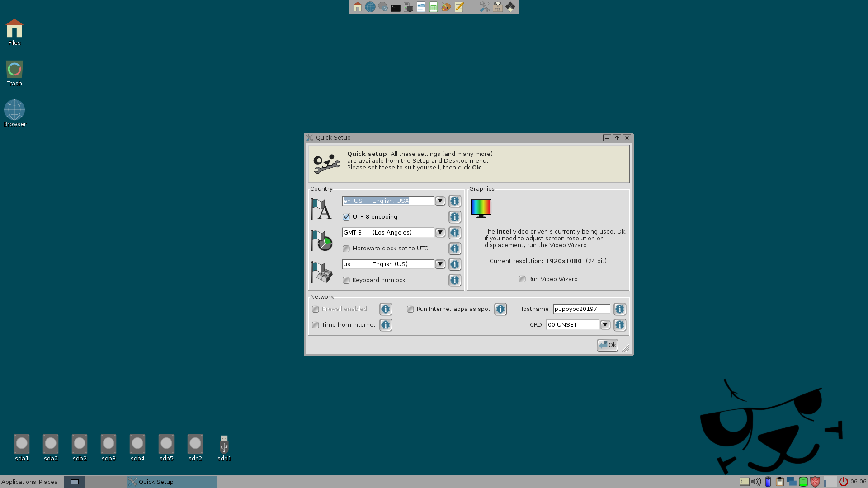Screen dimensions: 868x488
Task: Open the chat bubbles icon in top launcher
Action: point(383,7)
